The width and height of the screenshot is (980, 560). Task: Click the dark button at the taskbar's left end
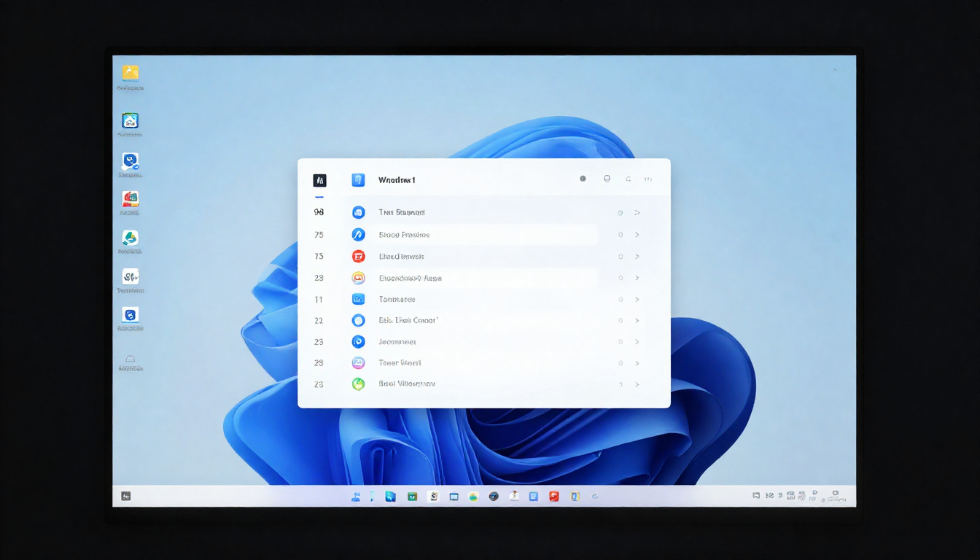[x=126, y=497]
